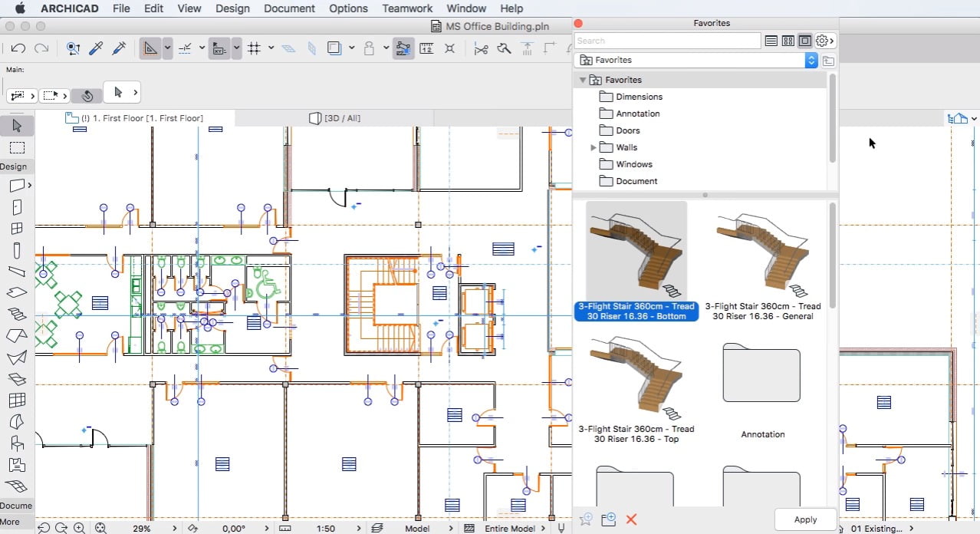This screenshot has width=980, height=534.
Task: Select the Skylight tool in the toolbox
Action: [17, 379]
